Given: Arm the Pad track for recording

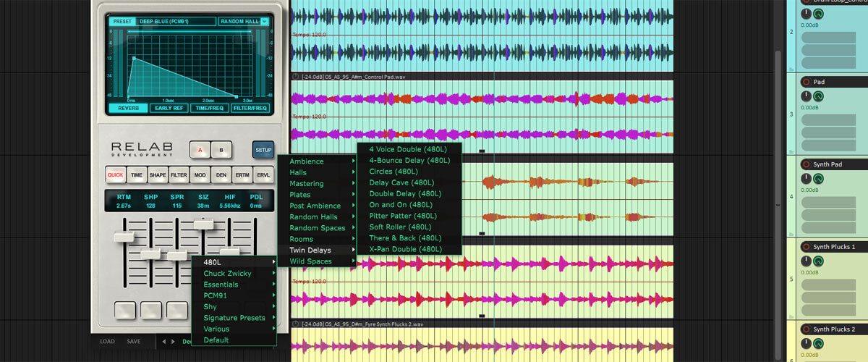Looking at the screenshot, I should pos(807,82).
